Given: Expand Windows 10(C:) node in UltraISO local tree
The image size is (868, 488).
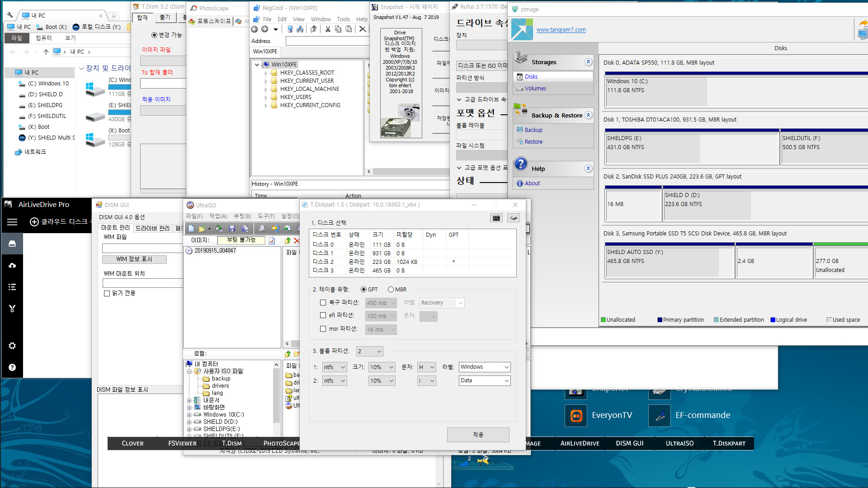Looking at the screenshot, I should [189, 415].
